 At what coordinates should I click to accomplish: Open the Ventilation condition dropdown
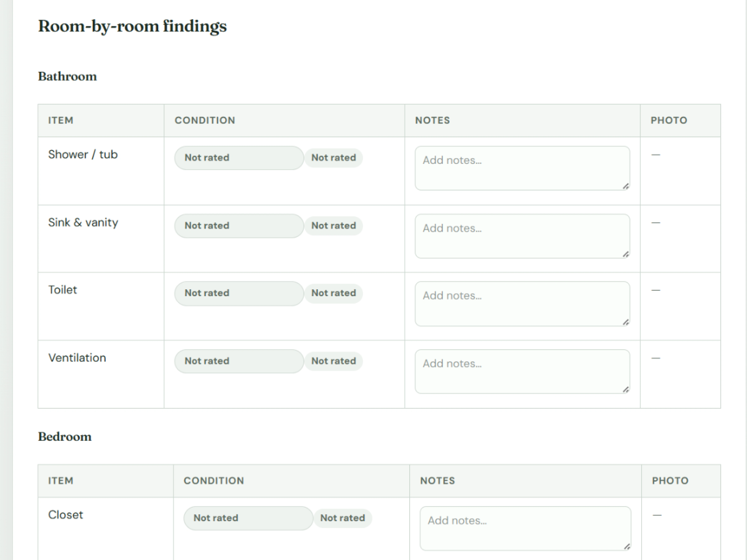coord(239,361)
